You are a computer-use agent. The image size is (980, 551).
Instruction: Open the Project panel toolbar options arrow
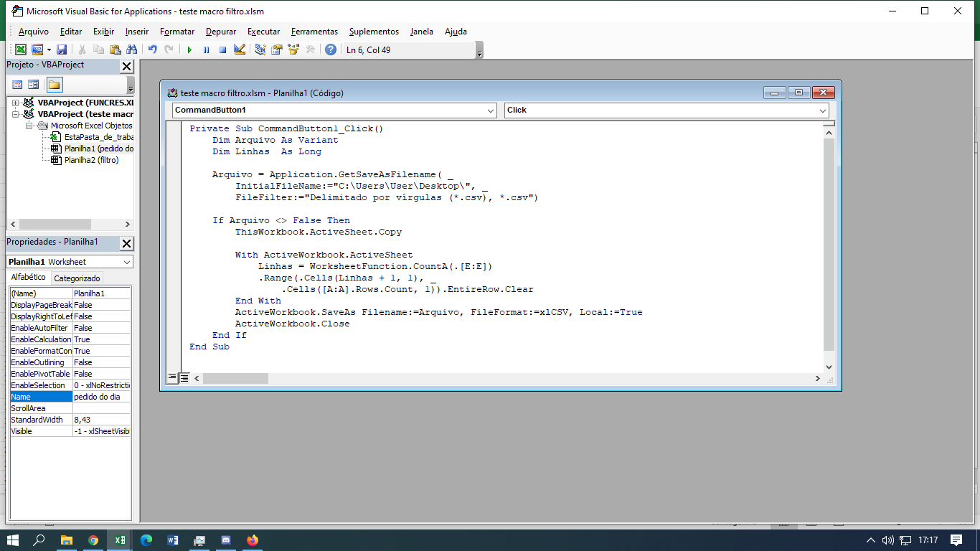tap(131, 85)
